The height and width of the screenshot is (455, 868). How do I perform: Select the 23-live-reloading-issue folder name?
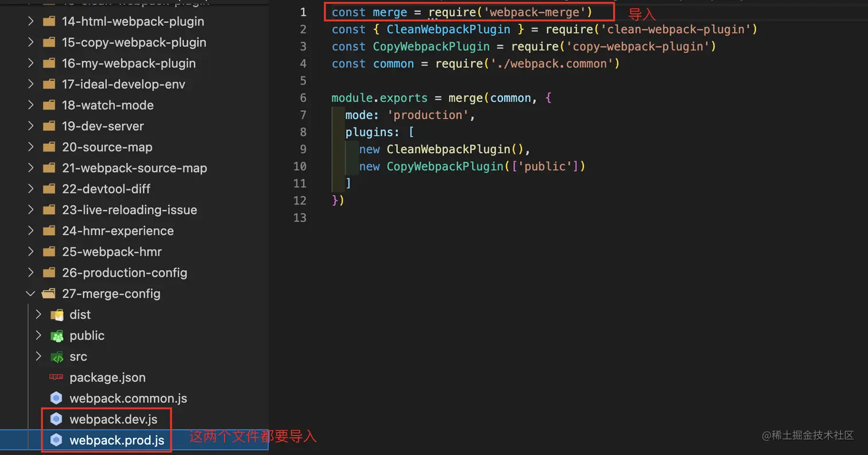pos(130,210)
